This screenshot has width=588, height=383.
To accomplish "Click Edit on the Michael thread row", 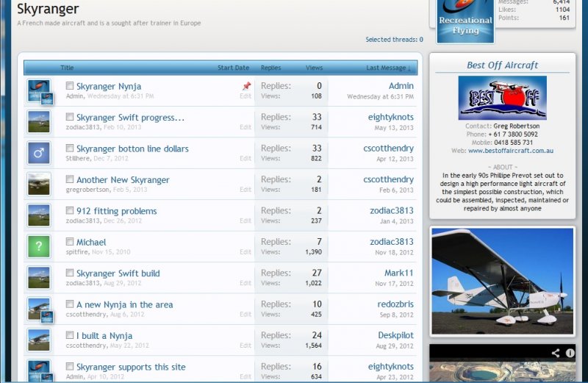I will (245, 251).
